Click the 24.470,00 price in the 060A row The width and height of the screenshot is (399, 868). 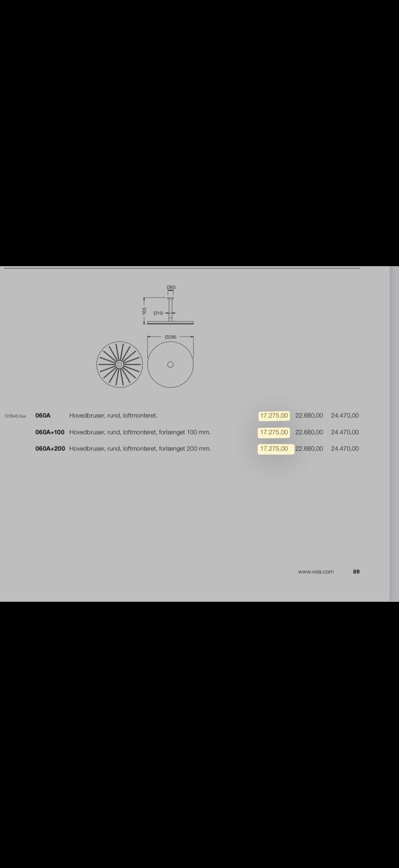(345, 415)
